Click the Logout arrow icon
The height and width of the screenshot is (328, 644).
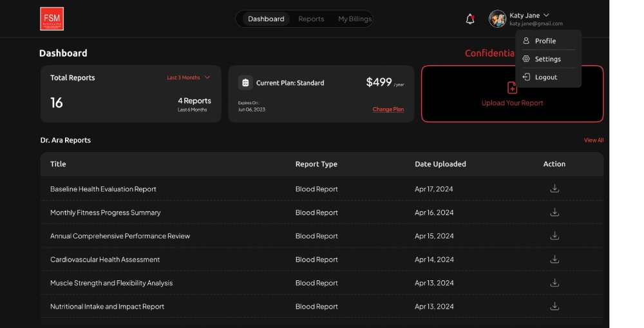coord(526,77)
